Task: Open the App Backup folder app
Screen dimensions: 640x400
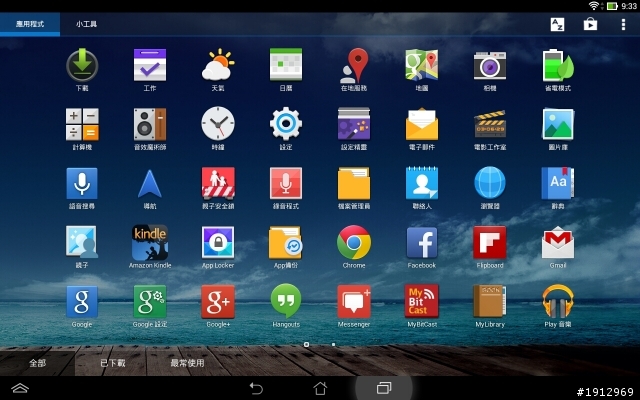Action: [x=286, y=242]
